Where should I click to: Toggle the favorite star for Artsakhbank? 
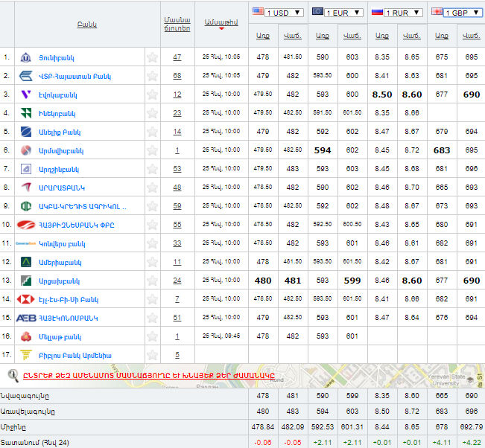[152, 281]
